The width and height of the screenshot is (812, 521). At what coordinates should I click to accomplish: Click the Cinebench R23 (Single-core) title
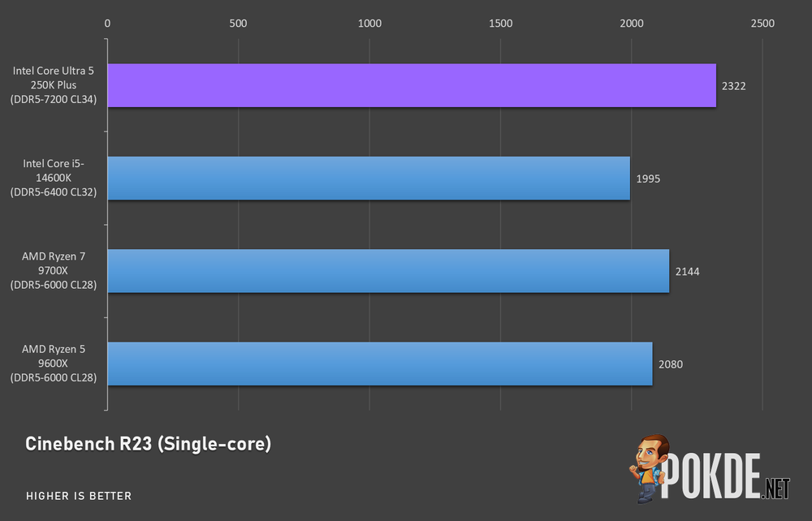point(148,444)
